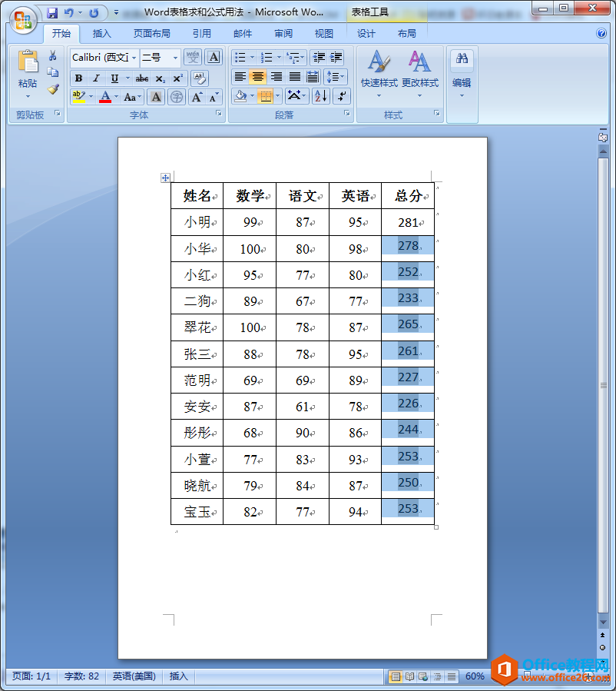Shrink the font size
616x691 pixels.
(214, 97)
